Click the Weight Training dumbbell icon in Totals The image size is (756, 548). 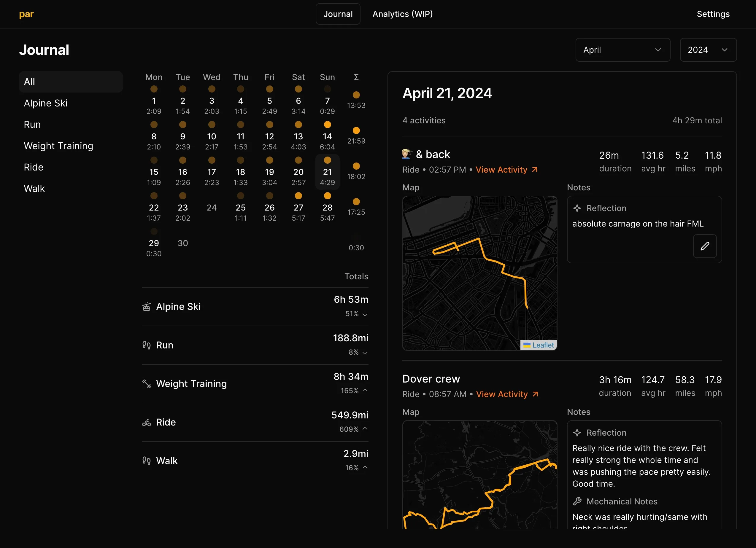point(147,383)
